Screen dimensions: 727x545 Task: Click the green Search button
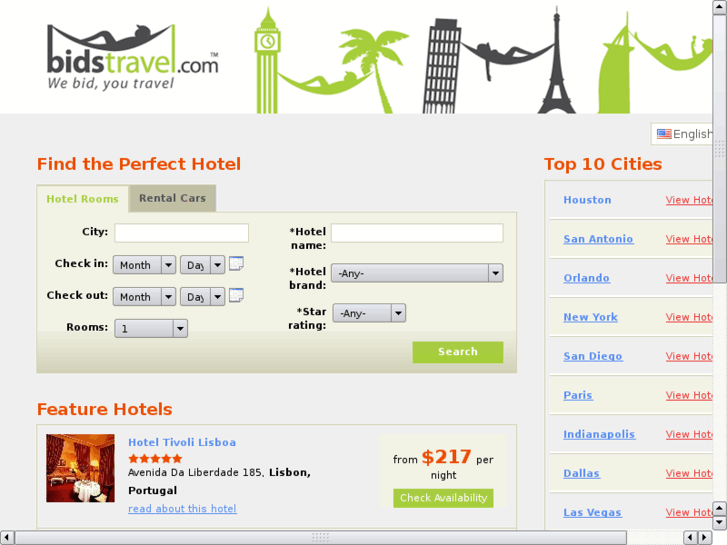coord(458,352)
